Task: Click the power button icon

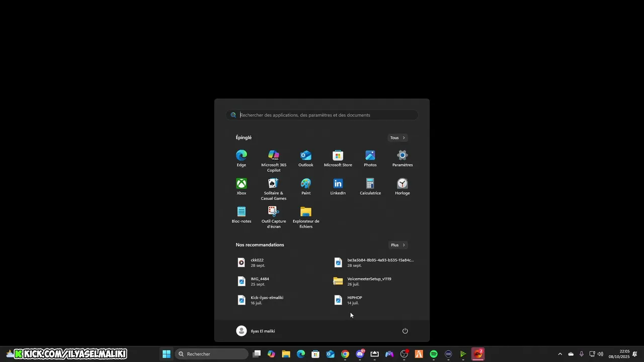Action: coord(405,331)
